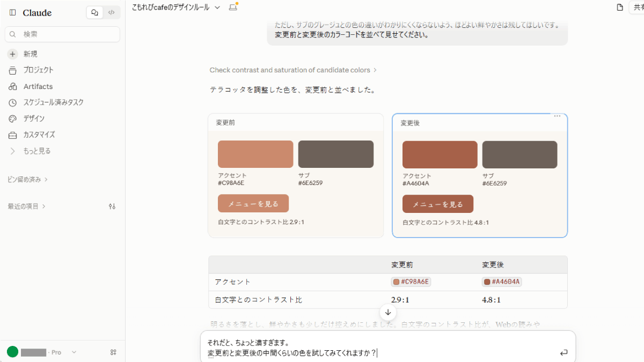Open the chat title dropdown chevron
This screenshot has width=644, height=362.
point(217,8)
